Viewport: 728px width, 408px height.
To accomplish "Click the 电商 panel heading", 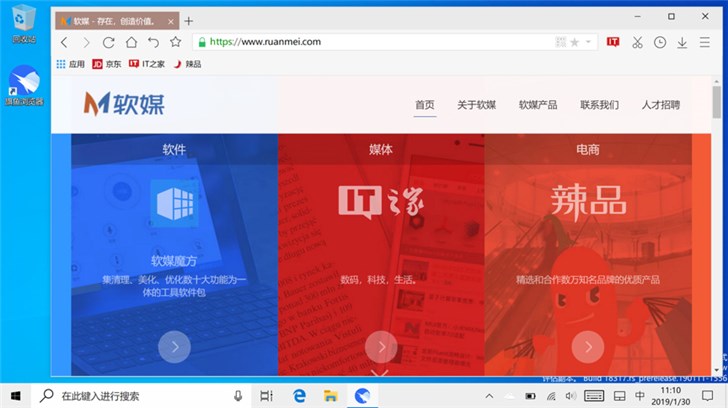I will [588, 149].
